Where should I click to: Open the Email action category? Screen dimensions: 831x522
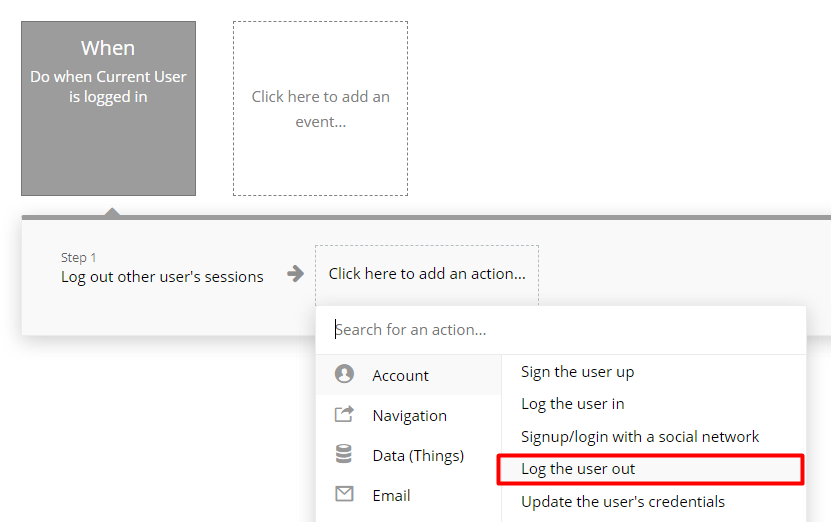[409, 496]
